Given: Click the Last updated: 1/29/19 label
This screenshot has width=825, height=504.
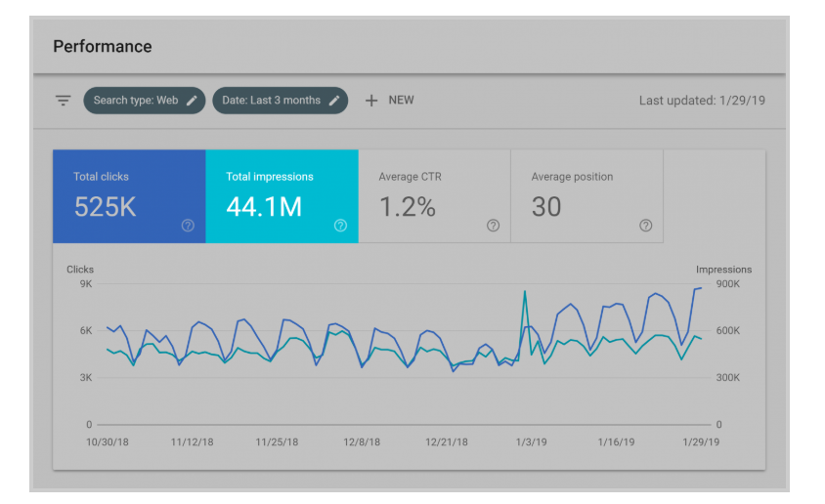Looking at the screenshot, I should [702, 101].
